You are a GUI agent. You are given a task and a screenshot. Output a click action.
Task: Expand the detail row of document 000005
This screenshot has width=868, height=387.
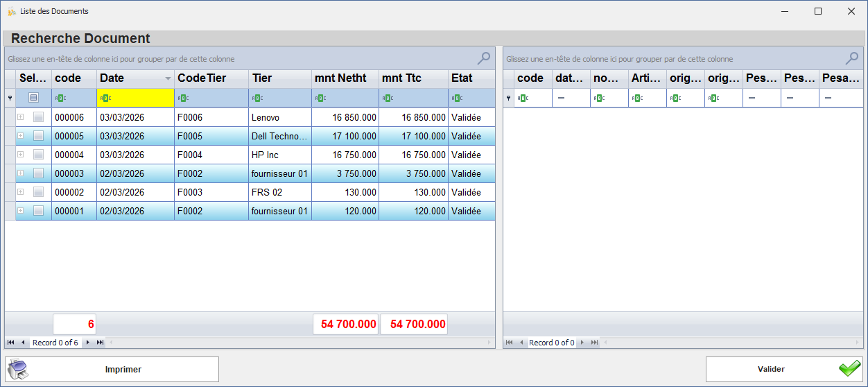[x=21, y=136]
